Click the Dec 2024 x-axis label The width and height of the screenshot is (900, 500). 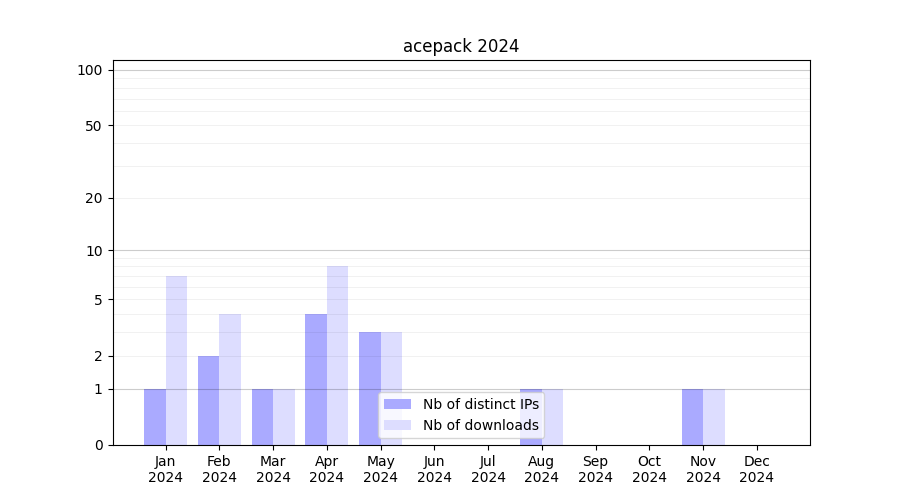click(757, 469)
